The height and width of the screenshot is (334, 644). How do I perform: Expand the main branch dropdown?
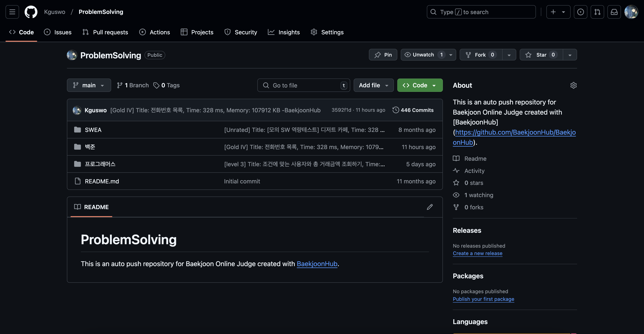89,85
